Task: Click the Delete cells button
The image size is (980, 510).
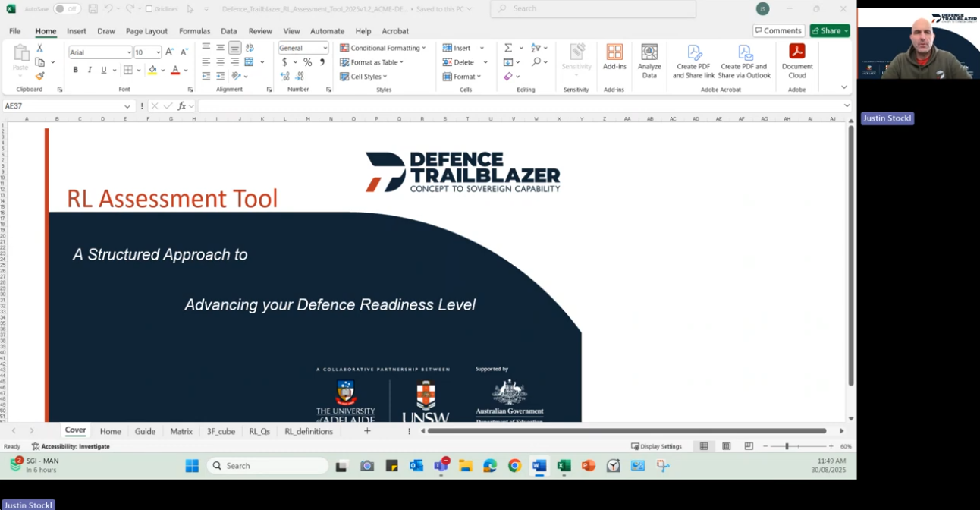Action: tap(458, 62)
